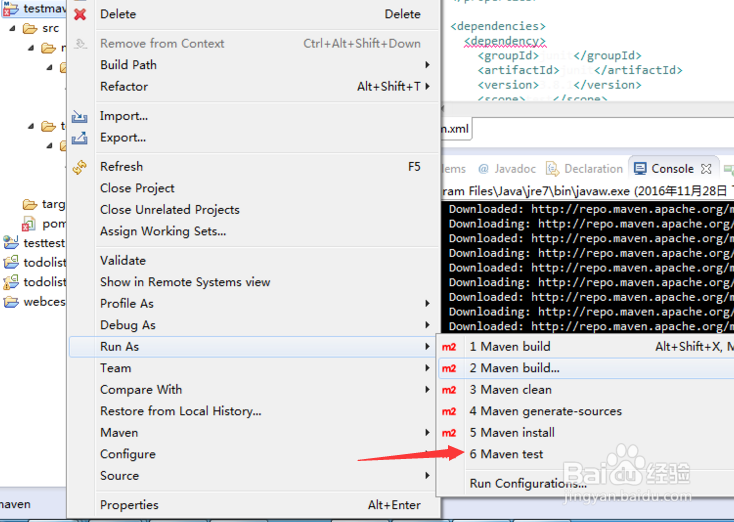Click the Javadoc @ icon
This screenshot has height=522, width=734.
point(484,169)
